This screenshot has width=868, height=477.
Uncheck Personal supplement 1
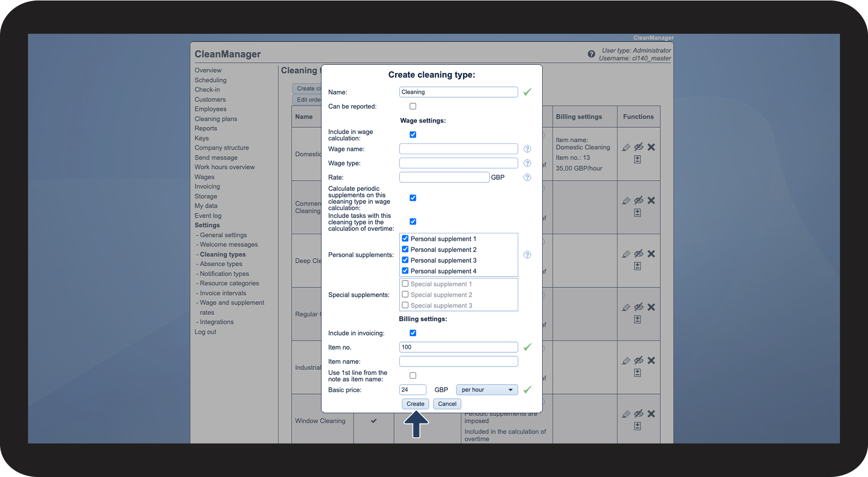pos(405,239)
